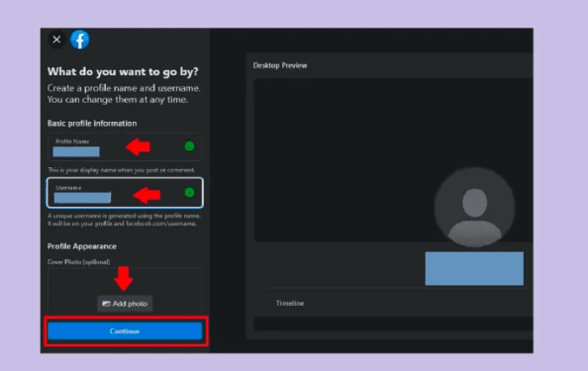588x371 pixels.
Task: Click the green checkmark beside Profile Name
Action: [189, 146]
